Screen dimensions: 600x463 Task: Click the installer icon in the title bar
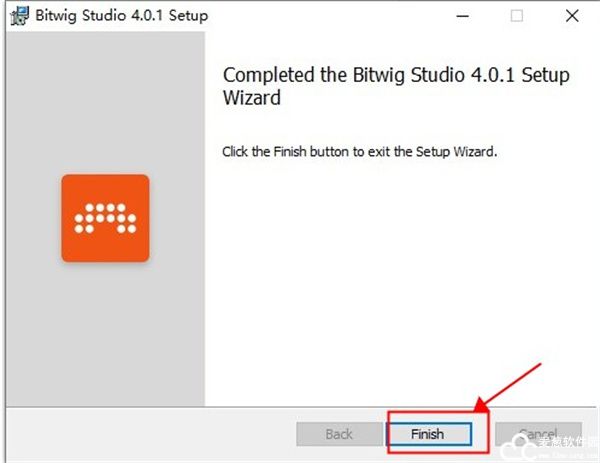[17, 16]
